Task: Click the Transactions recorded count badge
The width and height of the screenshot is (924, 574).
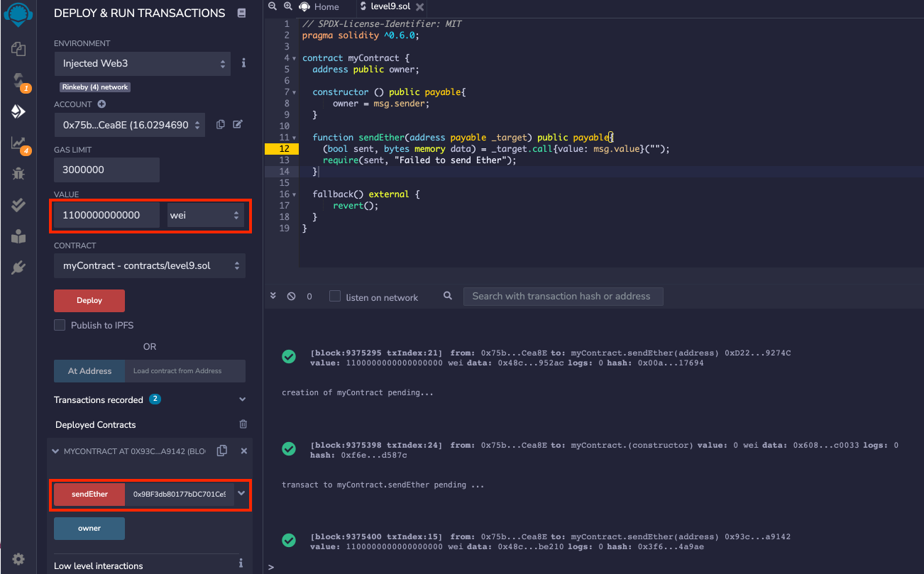Action: 155,399
